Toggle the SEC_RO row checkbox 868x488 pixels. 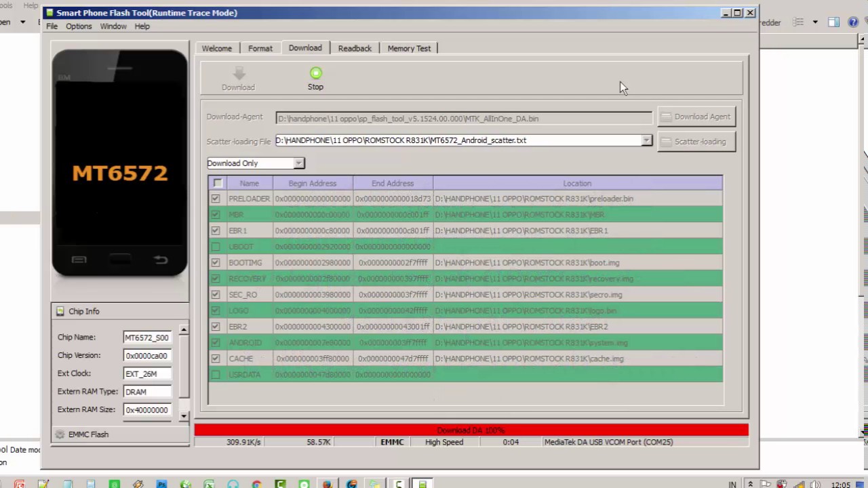click(216, 295)
